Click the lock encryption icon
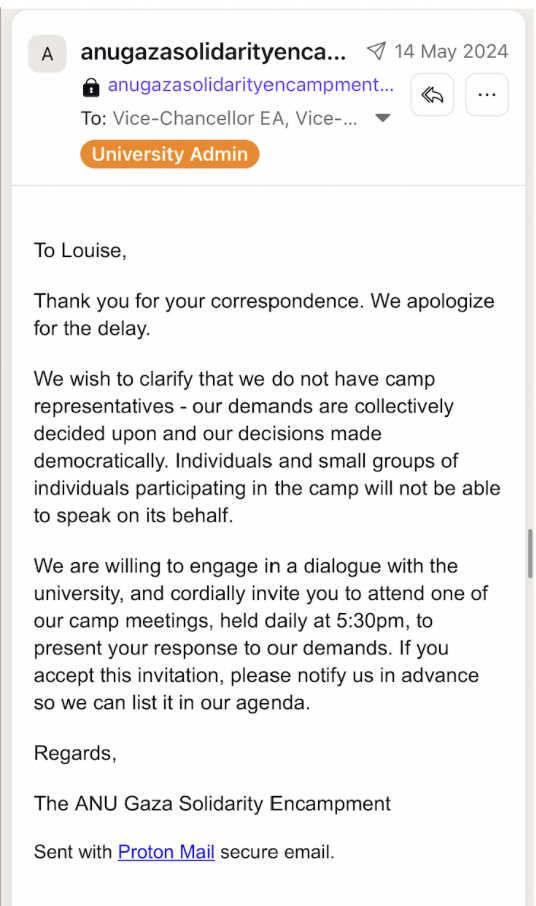Image resolution: width=536 pixels, height=906 pixels. [91, 87]
